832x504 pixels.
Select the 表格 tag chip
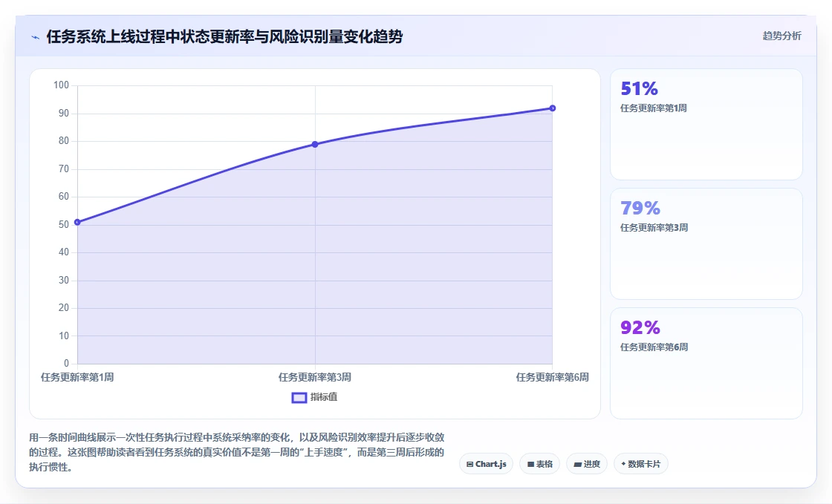[x=539, y=464]
